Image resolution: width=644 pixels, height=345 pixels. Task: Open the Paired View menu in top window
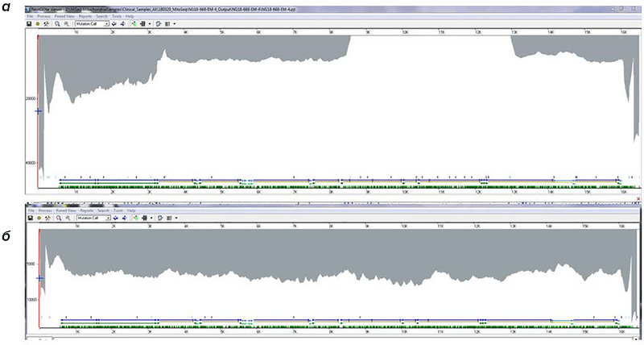pos(66,16)
